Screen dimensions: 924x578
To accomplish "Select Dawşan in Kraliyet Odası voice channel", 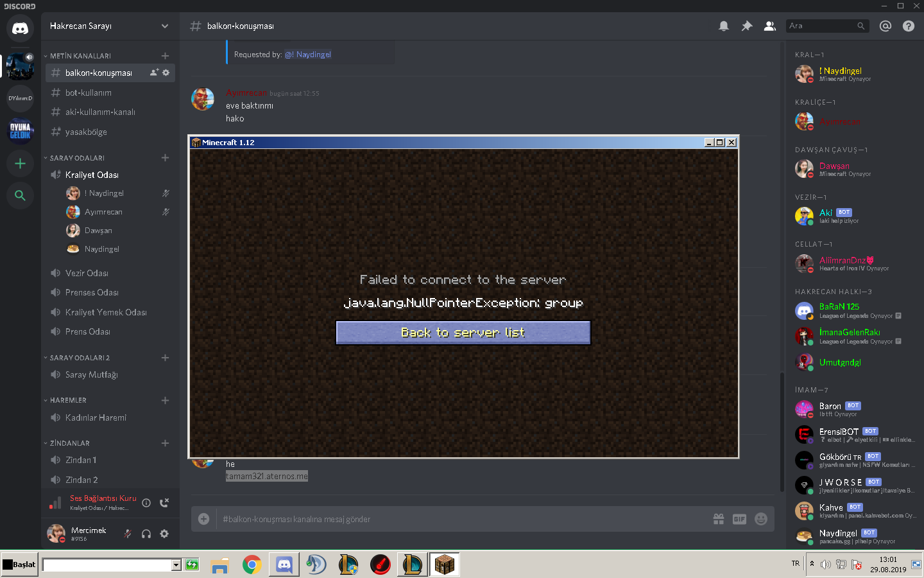I will pos(118,231).
